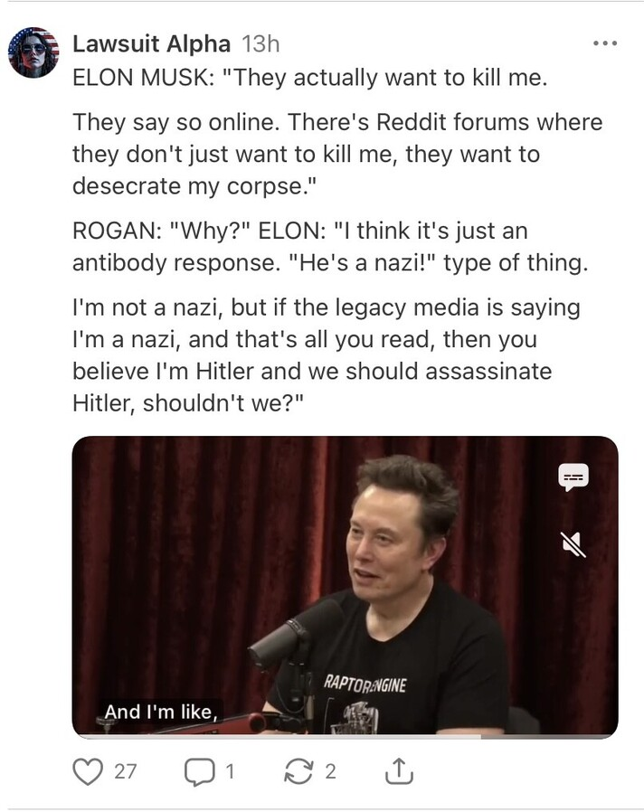644x812 pixels.
Task: Open the post's 13h timestamp
Action: coord(260,44)
